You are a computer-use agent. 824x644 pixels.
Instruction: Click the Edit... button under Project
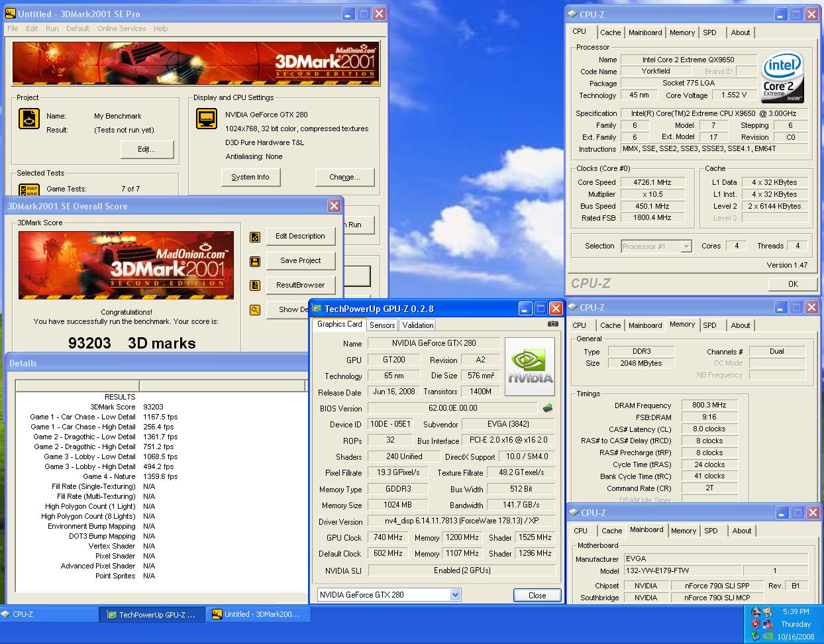point(147,150)
